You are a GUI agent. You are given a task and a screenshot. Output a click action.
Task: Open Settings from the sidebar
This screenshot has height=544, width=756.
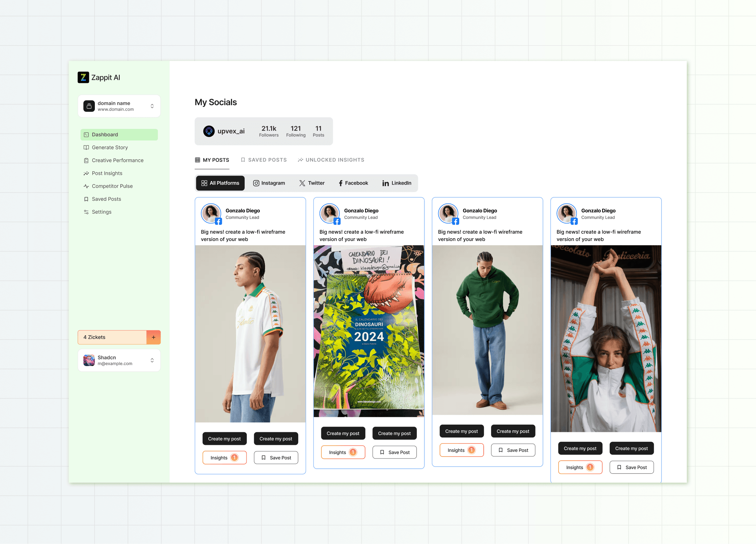(101, 212)
